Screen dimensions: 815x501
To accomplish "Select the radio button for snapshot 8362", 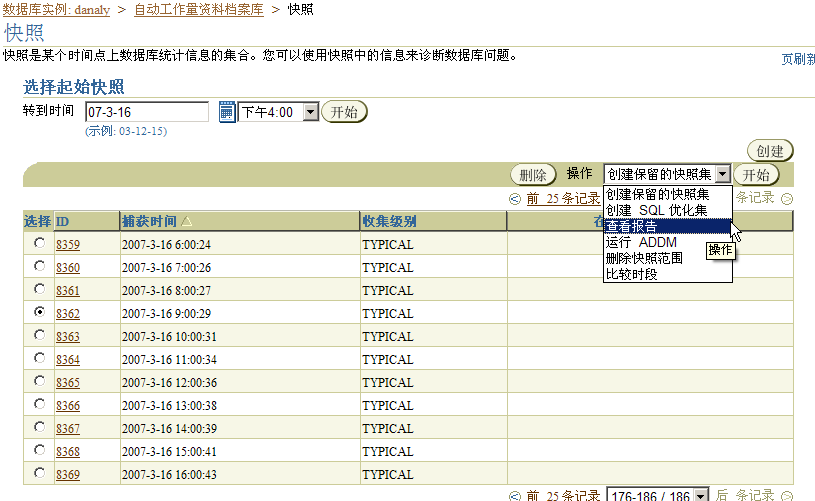I will coord(39,312).
